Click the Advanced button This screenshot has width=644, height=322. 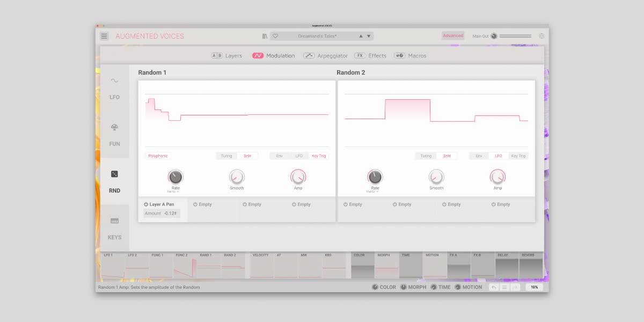tap(453, 36)
